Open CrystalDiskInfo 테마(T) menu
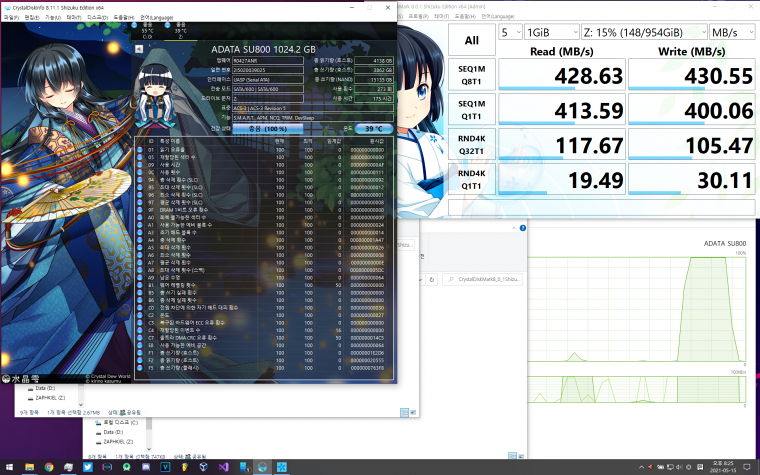 coord(74,17)
